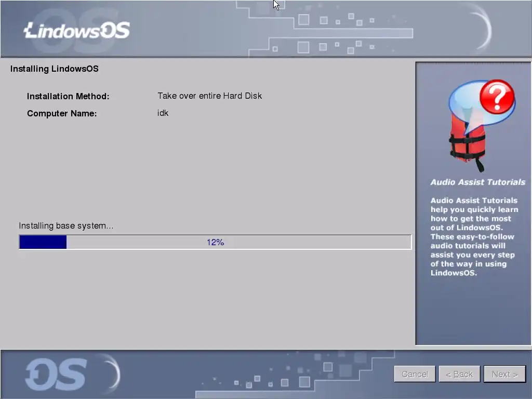Click the 'Computer Name:' label
532x399 pixels.
(62, 113)
